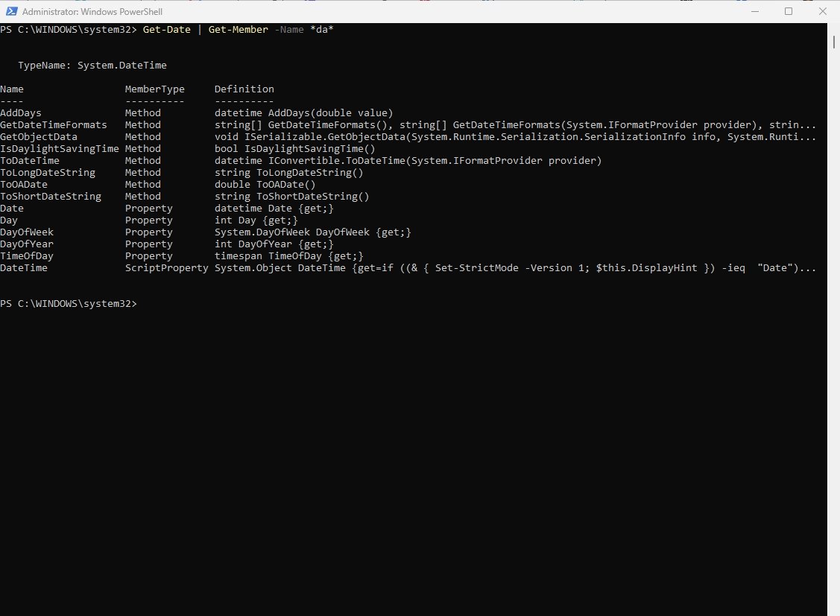Image resolution: width=840 pixels, height=616 pixels.
Task: Minimize the PowerShell window
Action: pyautogui.click(x=755, y=11)
